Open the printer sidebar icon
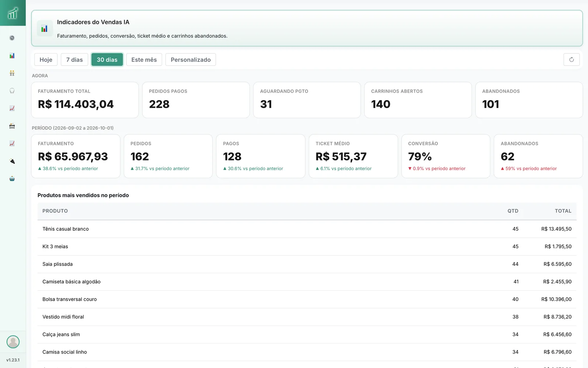 12,126
